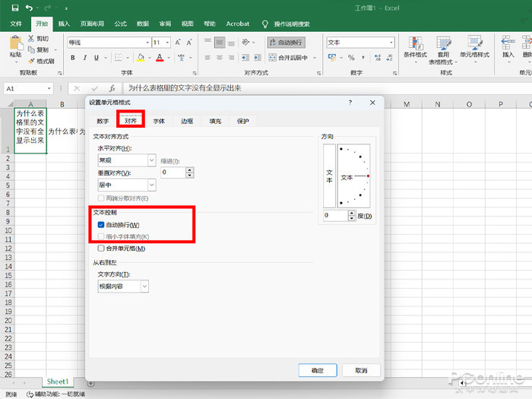Expand the Name Box dropdown arrow
Image resolution: width=532 pixels, height=399 pixels.
(x=49, y=89)
